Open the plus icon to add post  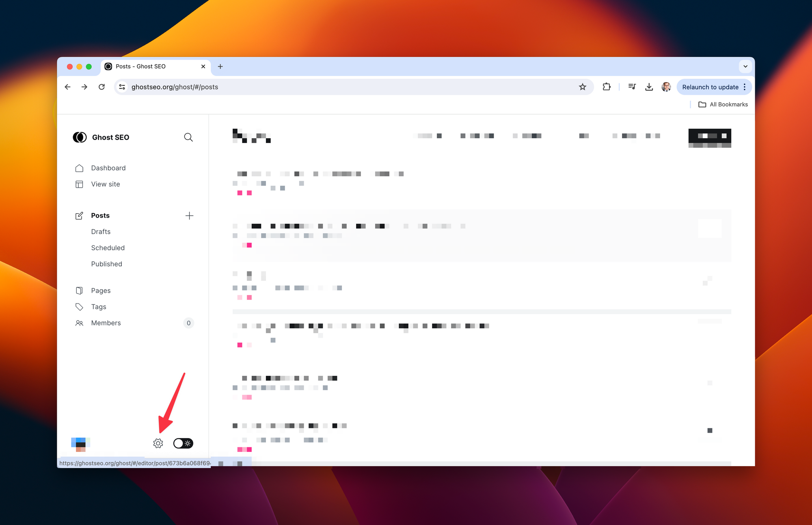tap(189, 215)
